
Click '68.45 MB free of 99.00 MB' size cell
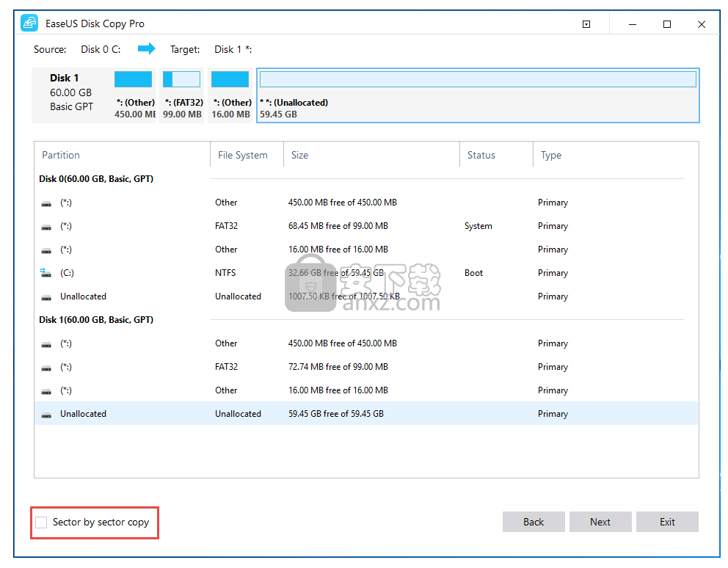pyautogui.click(x=338, y=226)
